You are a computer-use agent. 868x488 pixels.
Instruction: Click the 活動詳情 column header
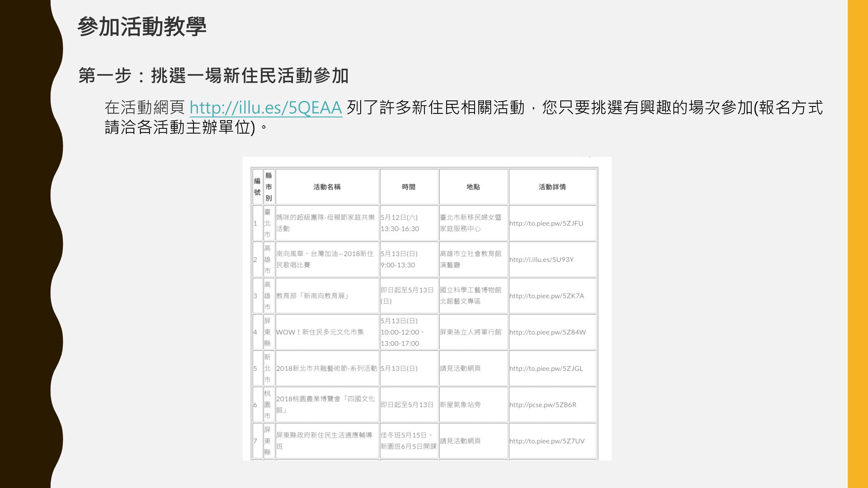point(552,187)
